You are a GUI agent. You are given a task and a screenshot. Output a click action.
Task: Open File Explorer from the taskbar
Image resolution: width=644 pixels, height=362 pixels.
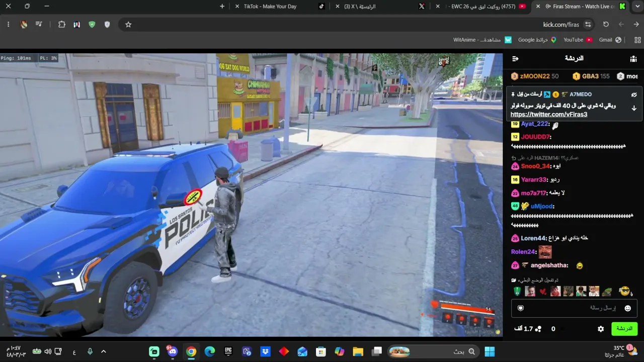pyautogui.click(x=358, y=351)
